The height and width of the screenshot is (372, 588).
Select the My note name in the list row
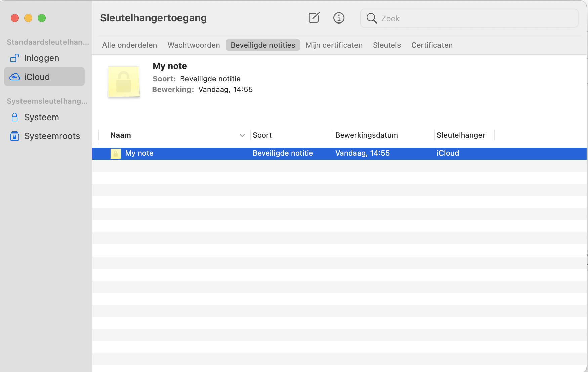tap(139, 153)
